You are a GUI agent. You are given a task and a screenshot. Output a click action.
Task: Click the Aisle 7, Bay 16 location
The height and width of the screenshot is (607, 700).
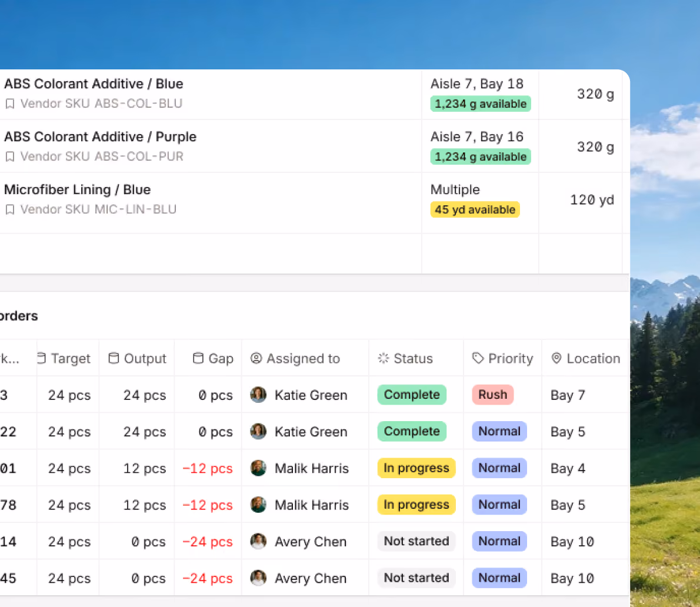coord(477,136)
